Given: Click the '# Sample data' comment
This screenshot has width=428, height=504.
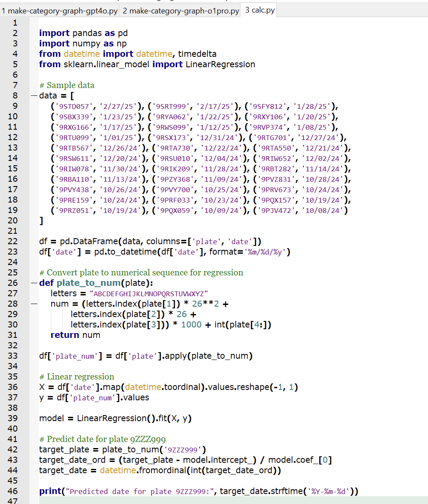Looking at the screenshot, I should pos(67,85).
